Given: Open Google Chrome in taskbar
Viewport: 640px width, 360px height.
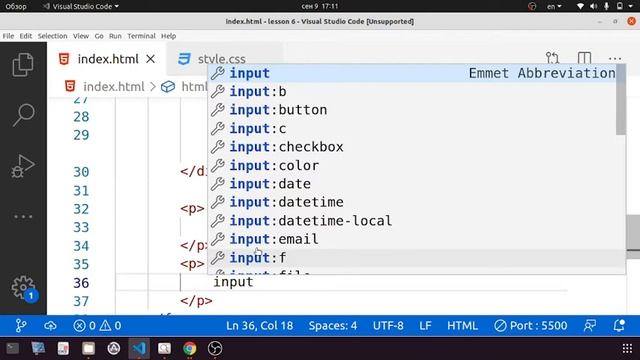Looking at the screenshot, I should click(x=189, y=348).
